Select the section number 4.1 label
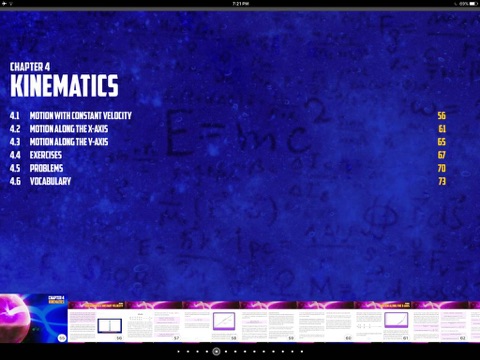Image resolution: width=480 pixels, height=360 pixels. pyautogui.click(x=15, y=116)
